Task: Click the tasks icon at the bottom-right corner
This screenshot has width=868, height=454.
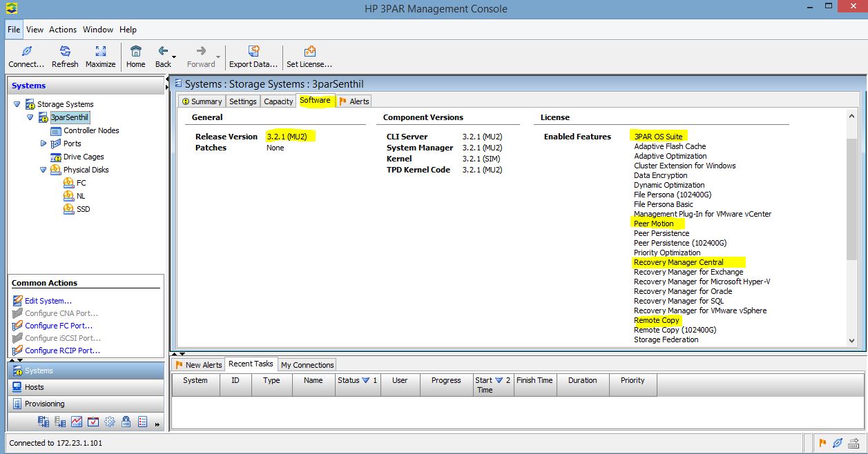Action: point(854,443)
